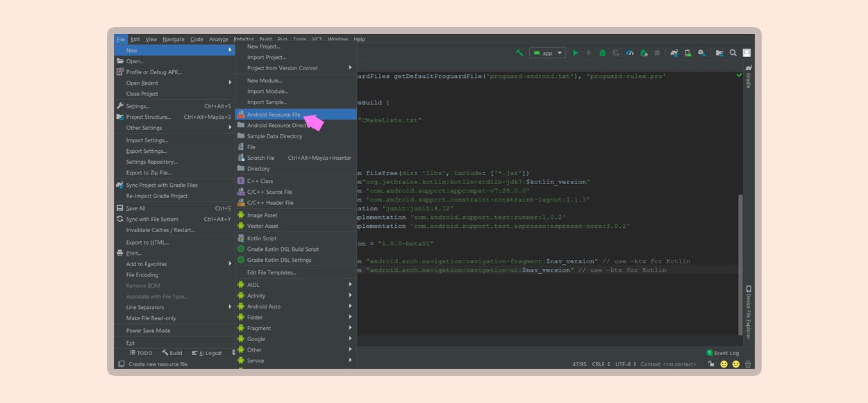Image resolution: width=868 pixels, height=403 pixels.
Task: Run the app with green play icon
Action: [x=575, y=53]
